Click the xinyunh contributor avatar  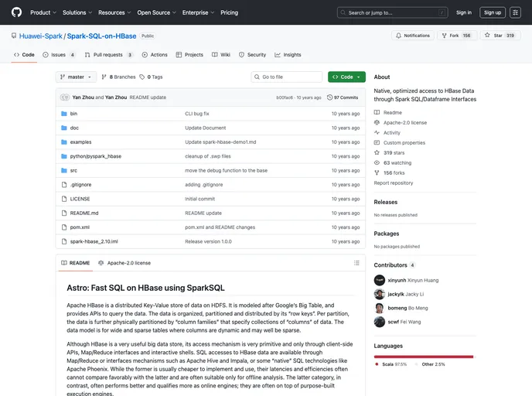pos(380,280)
